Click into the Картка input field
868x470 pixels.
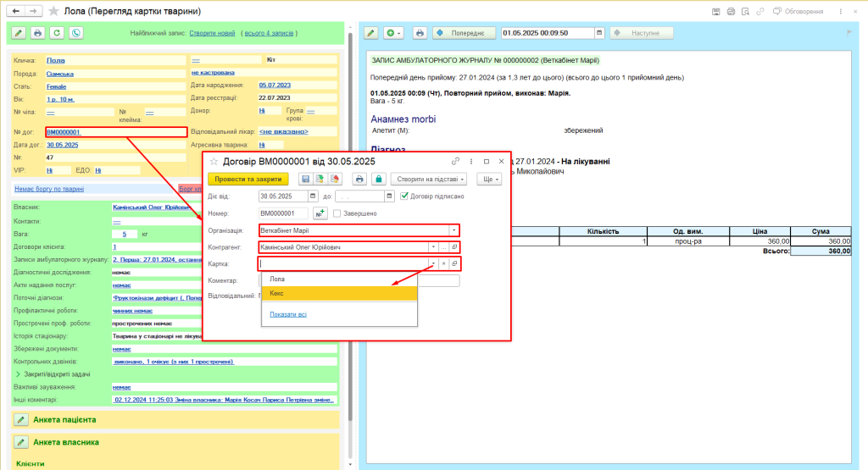click(x=343, y=263)
